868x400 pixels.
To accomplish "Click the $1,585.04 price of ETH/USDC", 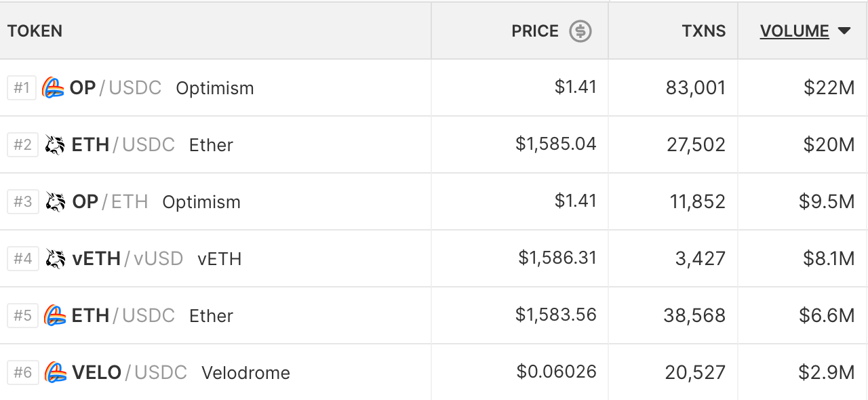I will click(x=556, y=144).
